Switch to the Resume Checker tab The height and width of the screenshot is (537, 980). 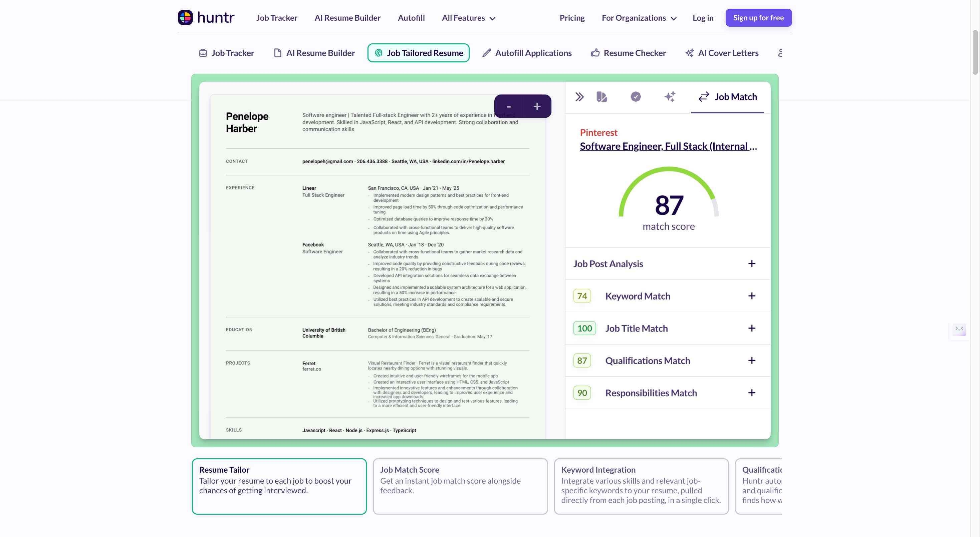[x=629, y=53]
